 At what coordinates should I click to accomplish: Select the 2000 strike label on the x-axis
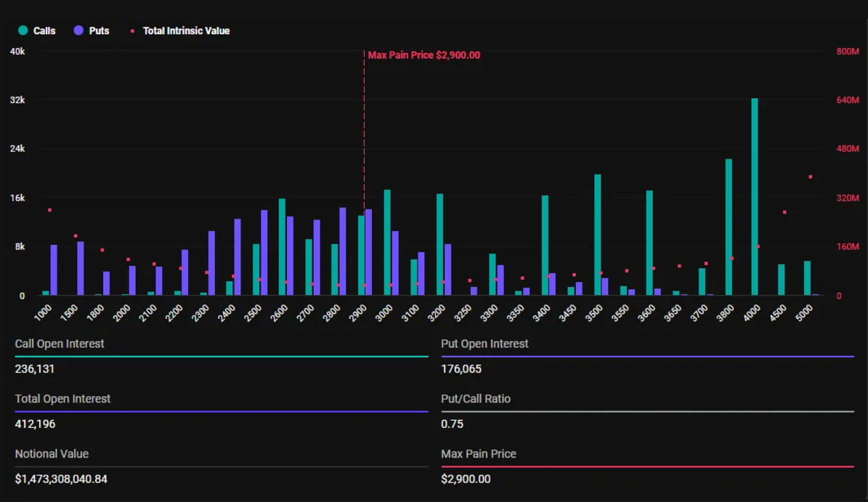tap(121, 312)
